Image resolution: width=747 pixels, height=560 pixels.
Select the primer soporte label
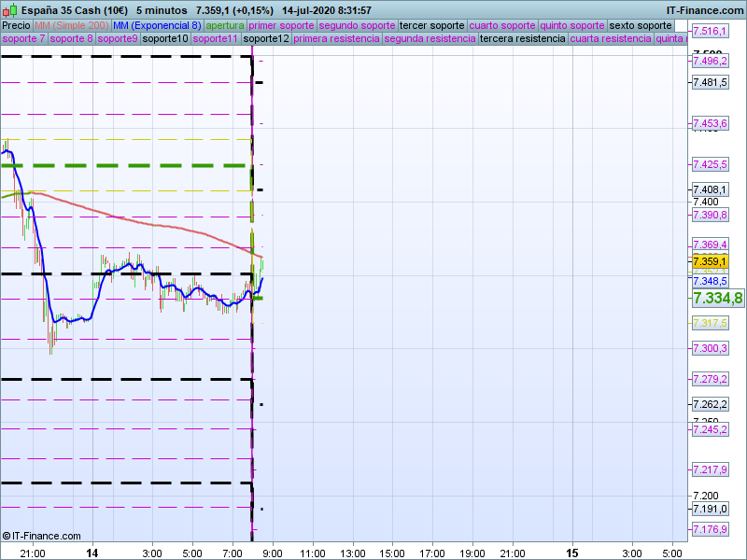pyautogui.click(x=281, y=26)
